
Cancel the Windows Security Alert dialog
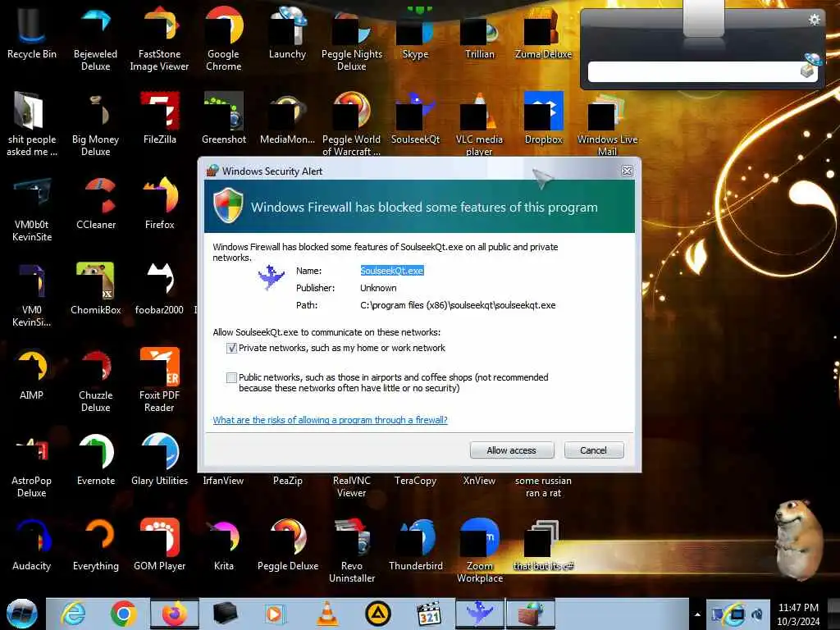point(594,450)
